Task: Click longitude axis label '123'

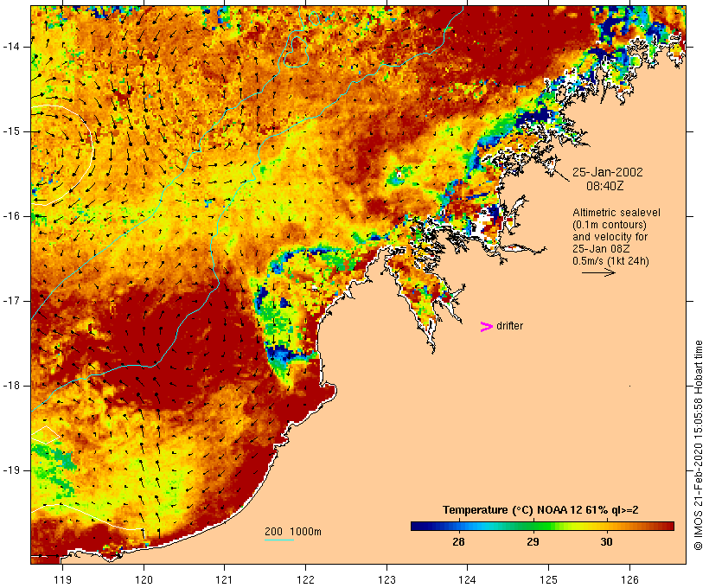Action: coord(386,579)
